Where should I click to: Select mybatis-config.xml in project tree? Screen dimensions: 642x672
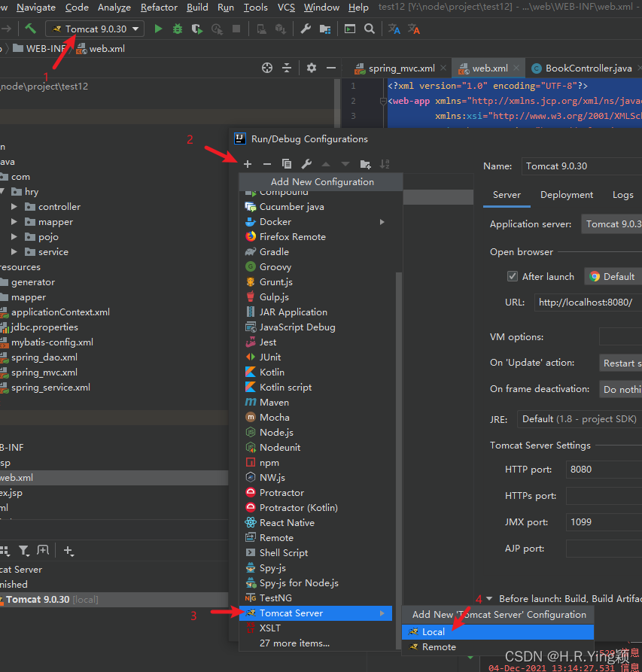tap(52, 342)
